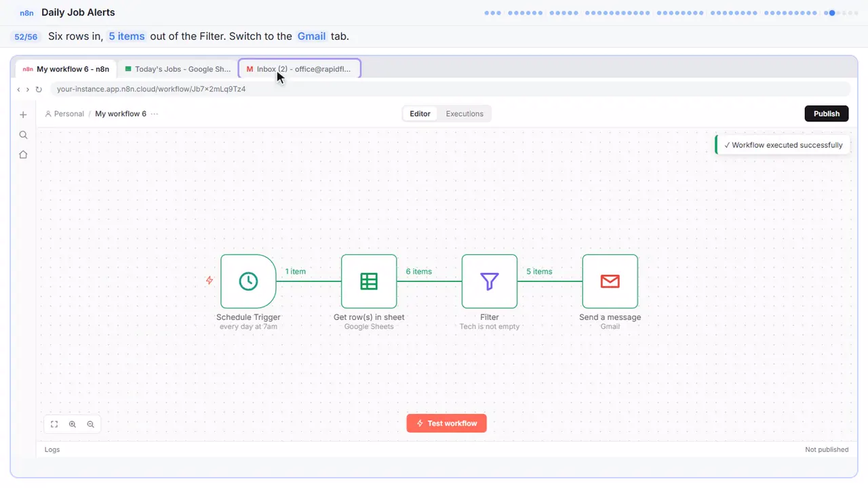The height and width of the screenshot is (488, 868).
Task: Open the Executions view tab
Action: click(x=465, y=114)
